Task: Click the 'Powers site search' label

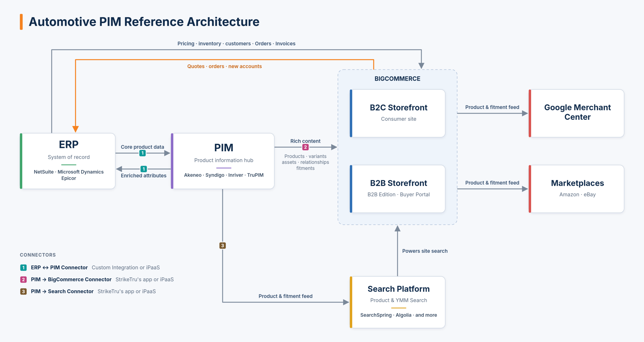Action: coord(425,251)
